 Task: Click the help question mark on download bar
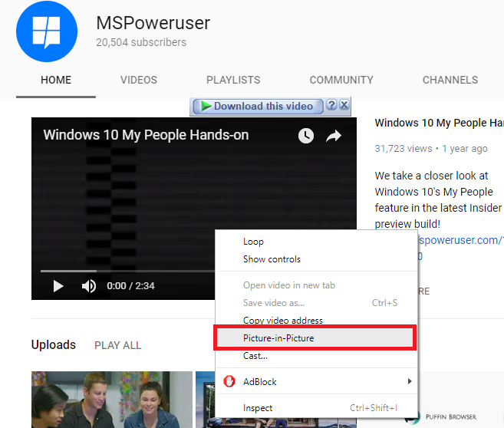click(x=331, y=105)
